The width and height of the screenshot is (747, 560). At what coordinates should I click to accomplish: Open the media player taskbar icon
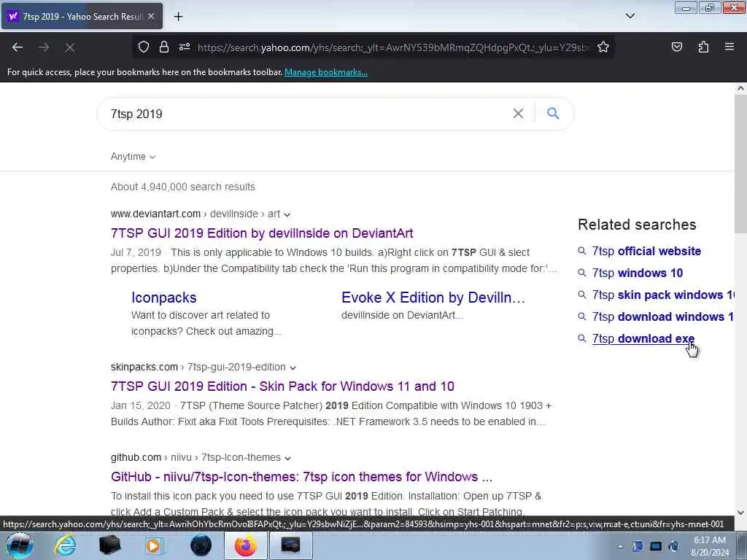pyautogui.click(x=154, y=545)
